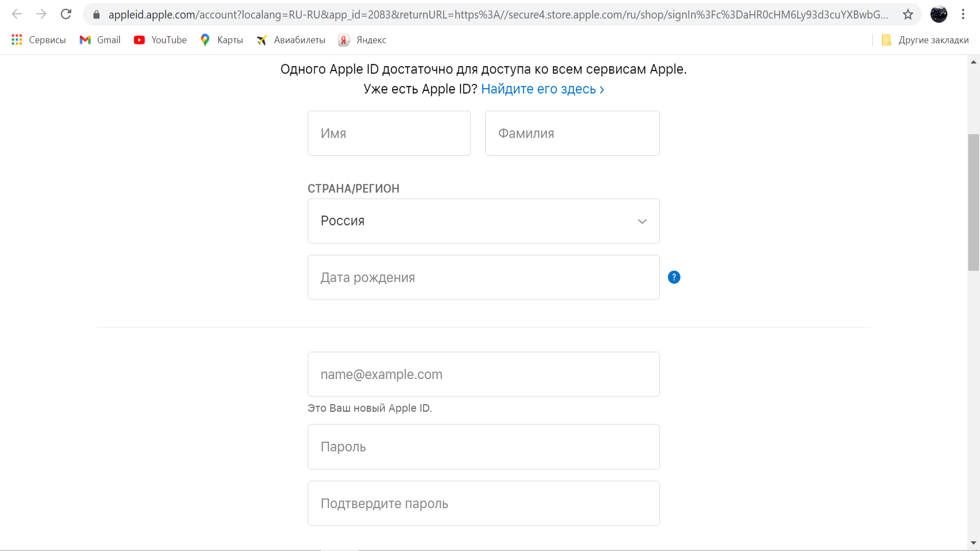The width and height of the screenshot is (980, 551).
Task: Click the address bar URL
Action: (x=498, y=15)
